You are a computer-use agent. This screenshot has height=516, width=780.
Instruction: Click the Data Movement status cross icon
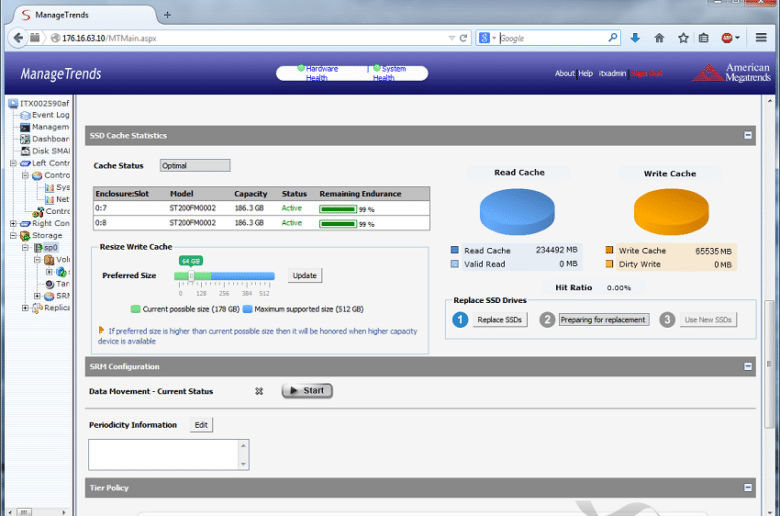click(x=259, y=391)
